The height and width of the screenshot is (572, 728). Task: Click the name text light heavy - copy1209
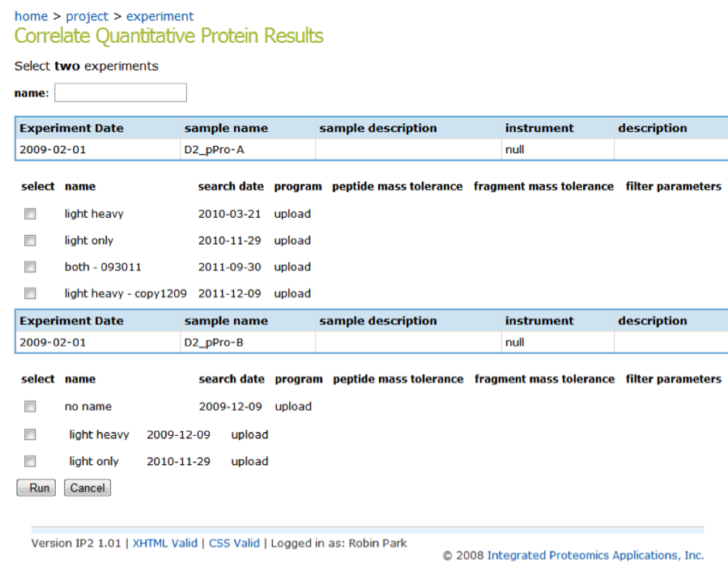click(126, 293)
